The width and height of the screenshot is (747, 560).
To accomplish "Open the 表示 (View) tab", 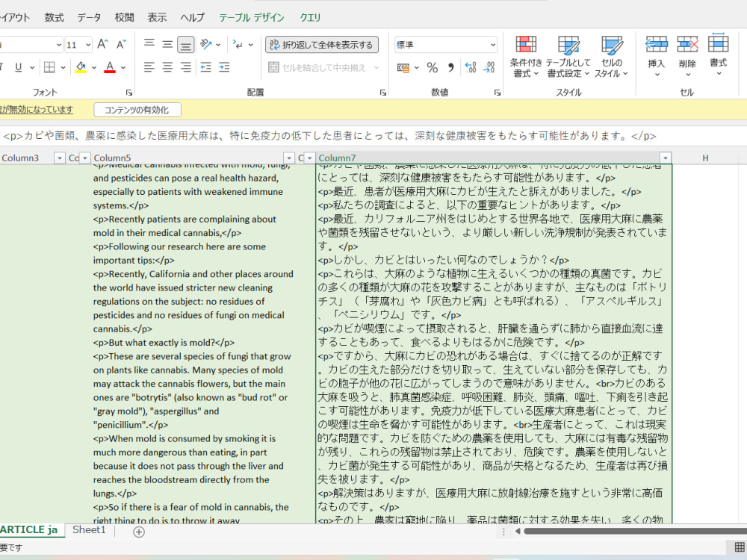I will (157, 18).
